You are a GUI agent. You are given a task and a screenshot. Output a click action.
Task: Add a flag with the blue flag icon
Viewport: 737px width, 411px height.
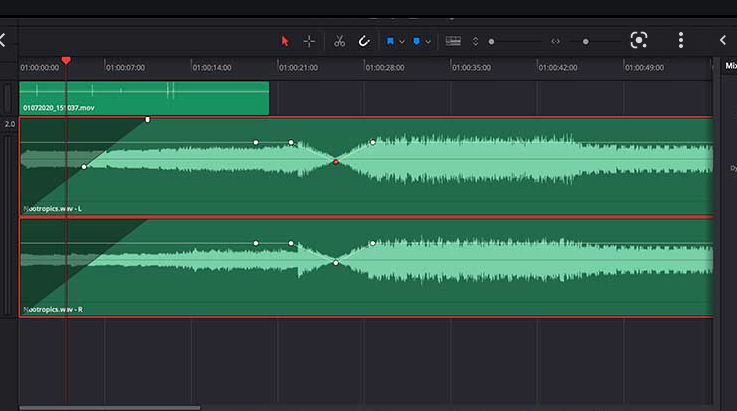[x=390, y=41]
